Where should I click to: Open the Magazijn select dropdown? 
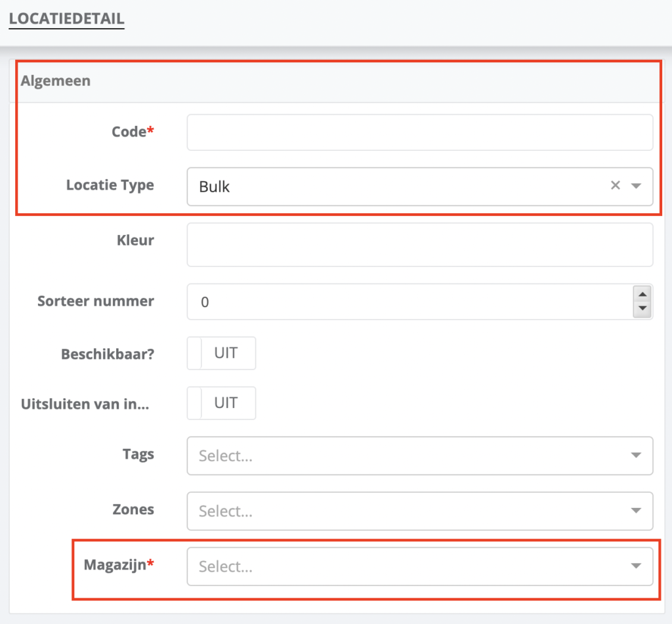coord(419,566)
